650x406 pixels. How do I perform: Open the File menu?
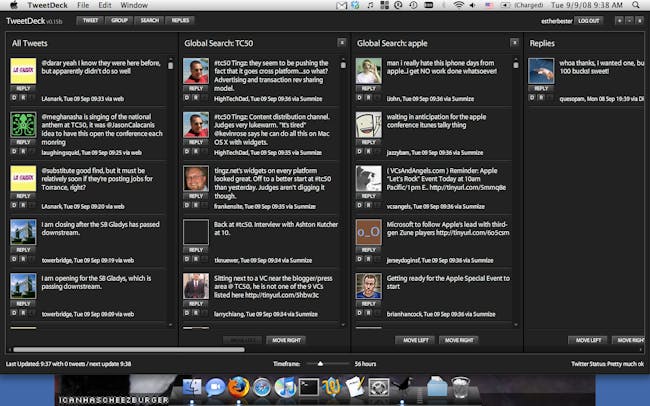(x=83, y=5)
